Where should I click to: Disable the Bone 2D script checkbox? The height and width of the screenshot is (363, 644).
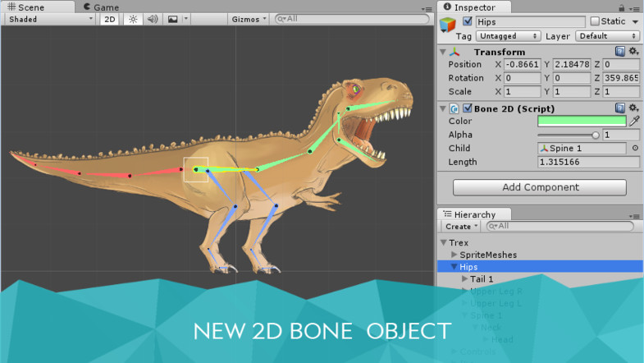[468, 108]
